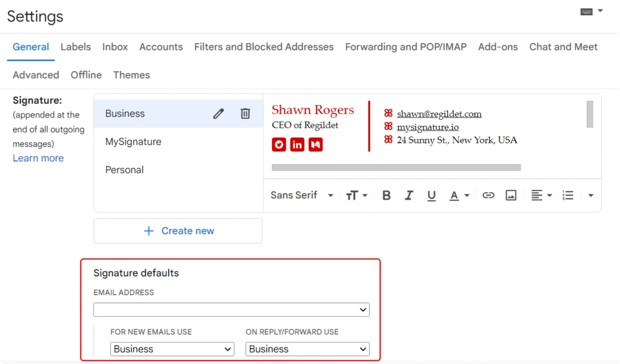This screenshot has width=620, height=364.
Task: Click the red icon beside the street address
Action: click(388, 139)
